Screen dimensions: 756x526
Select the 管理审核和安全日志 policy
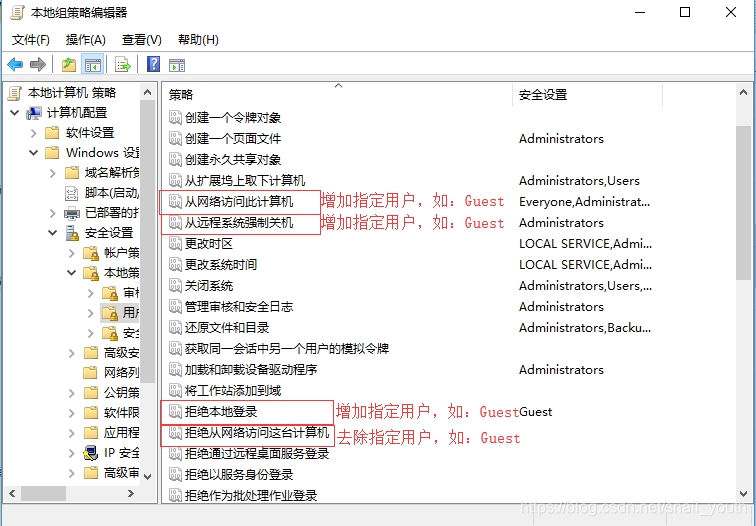pyautogui.click(x=239, y=307)
